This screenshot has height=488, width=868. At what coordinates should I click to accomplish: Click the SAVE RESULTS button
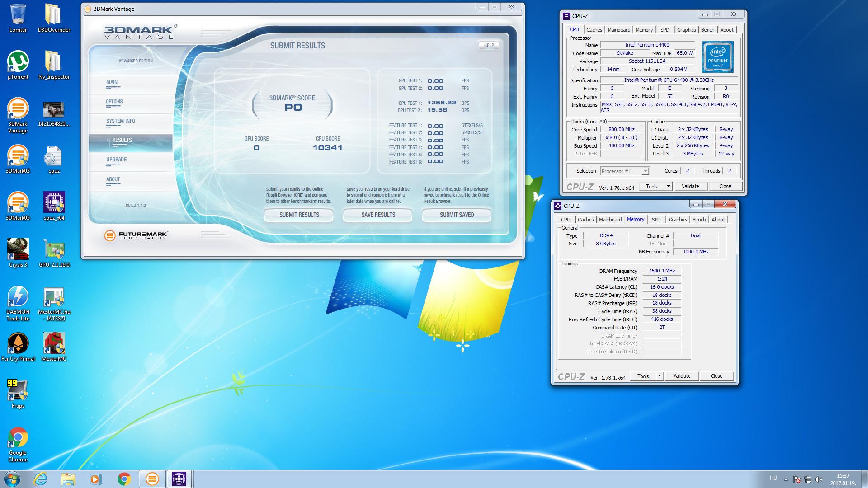tap(378, 215)
